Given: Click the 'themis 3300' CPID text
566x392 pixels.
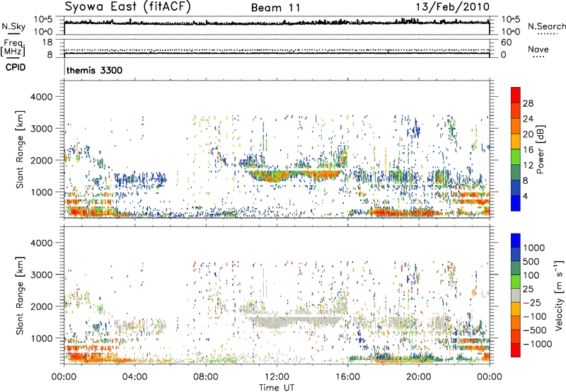Looking at the screenshot, I should [94, 70].
